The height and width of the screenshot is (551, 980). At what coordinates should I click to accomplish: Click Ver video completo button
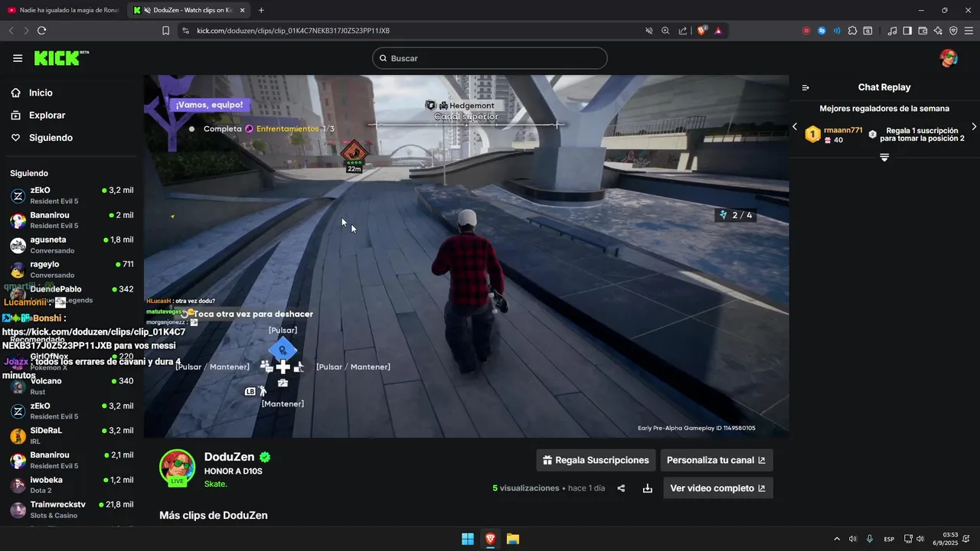pos(718,488)
